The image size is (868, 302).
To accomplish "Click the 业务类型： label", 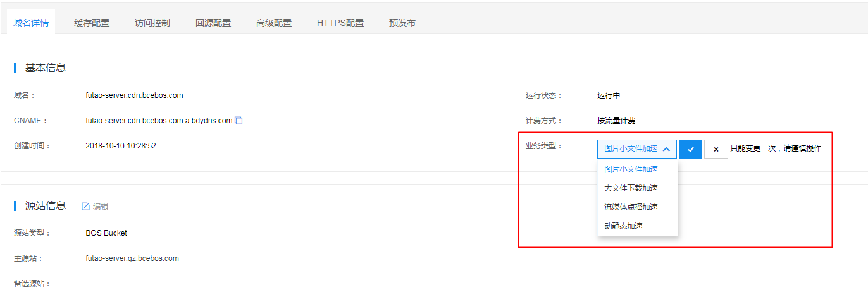I will (543, 146).
